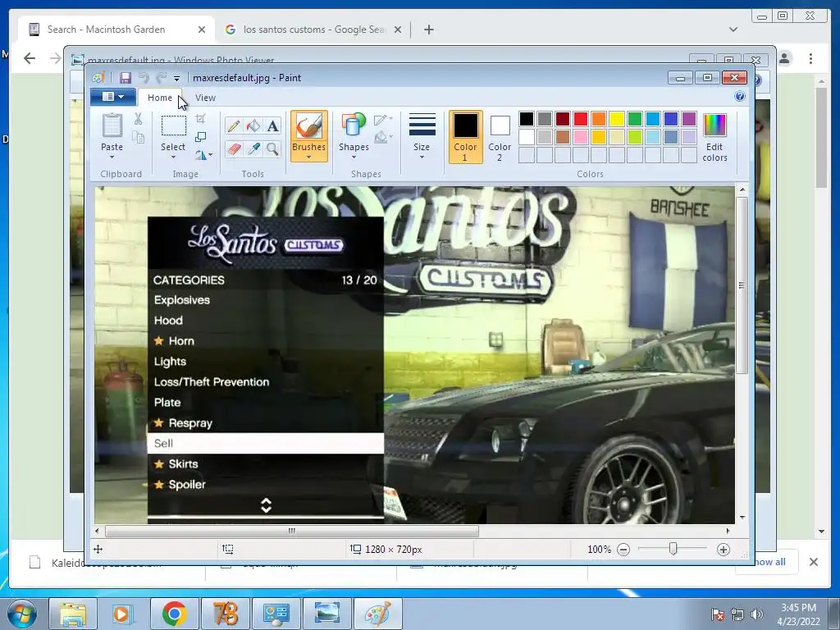840x630 pixels.
Task: Click Chrome's back navigation arrow
Action: pos(30,58)
